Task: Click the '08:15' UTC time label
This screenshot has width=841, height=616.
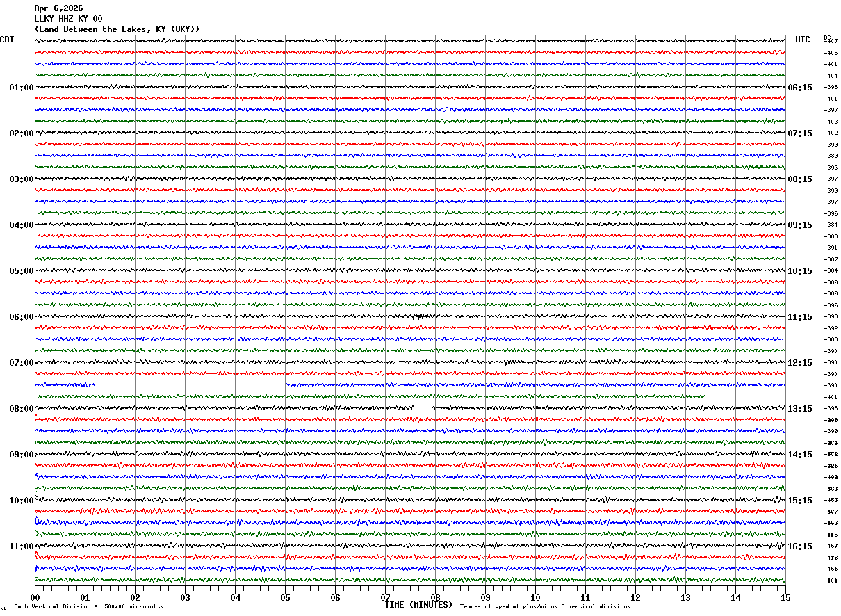Action: pos(800,179)
